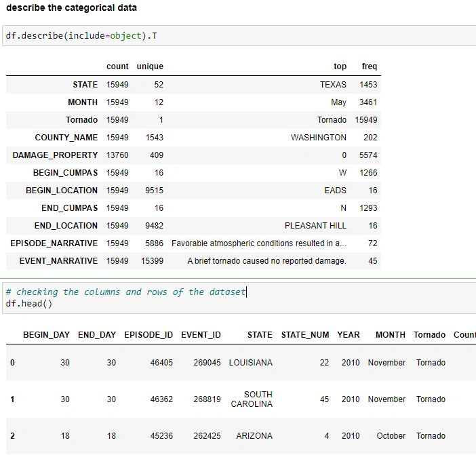Select the COUNTY_NAME row label
Screen dimensions: 476x455
[x=66, y=138]
